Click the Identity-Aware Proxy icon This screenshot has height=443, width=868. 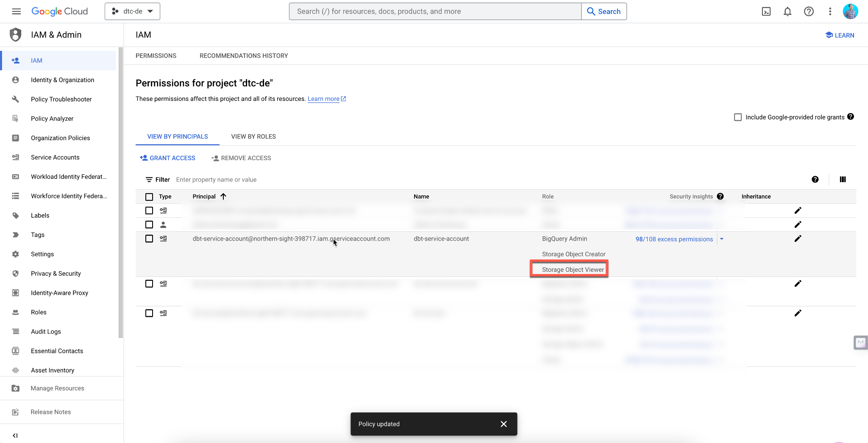[16, 293]
